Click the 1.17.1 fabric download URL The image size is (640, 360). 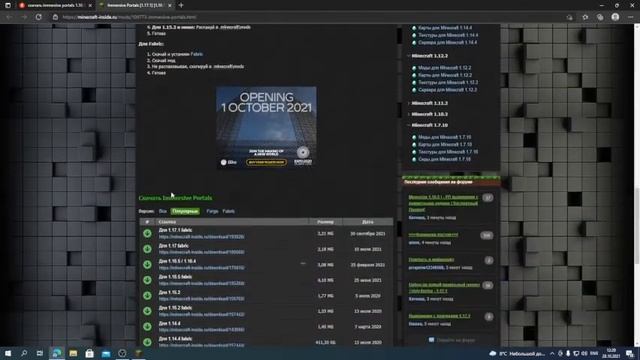point(201,237)
